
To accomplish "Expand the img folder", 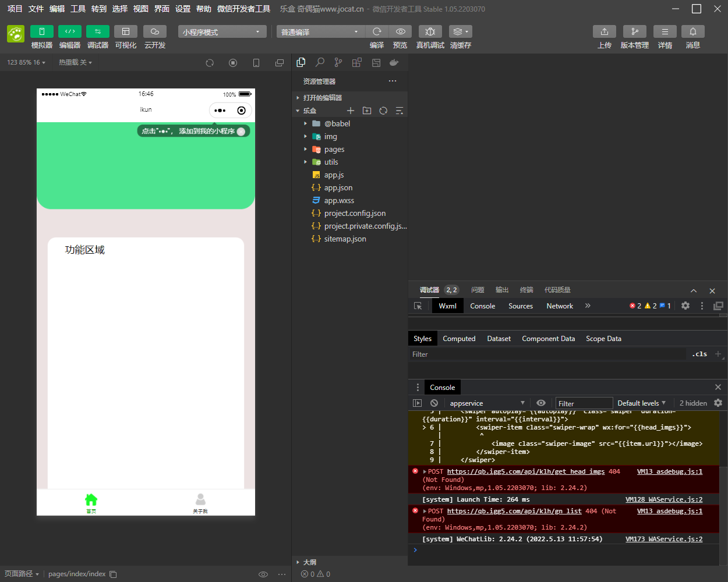I will tap(349, 136).
